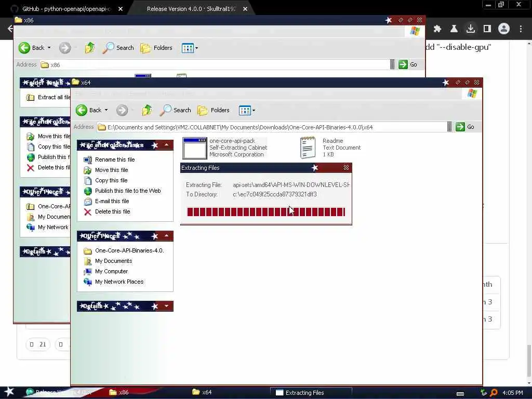Viewport: 532px width, 399px height.
Task: Go up one folder in x86 window
Action: coord(90,48)
